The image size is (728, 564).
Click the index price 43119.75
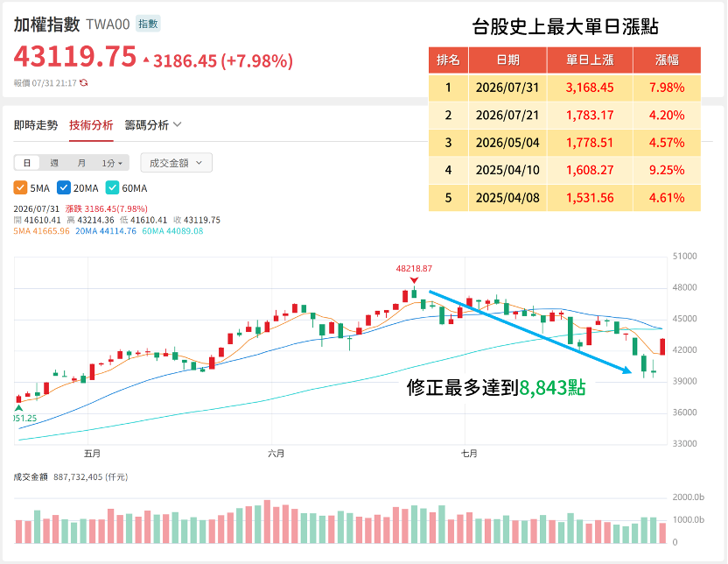tap(75, 57)
